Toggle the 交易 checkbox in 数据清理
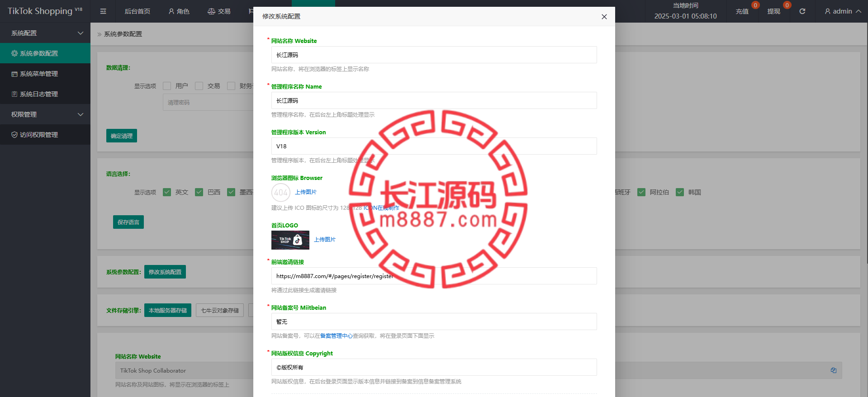This screenshot has height=397, width=868. (199, 86)
